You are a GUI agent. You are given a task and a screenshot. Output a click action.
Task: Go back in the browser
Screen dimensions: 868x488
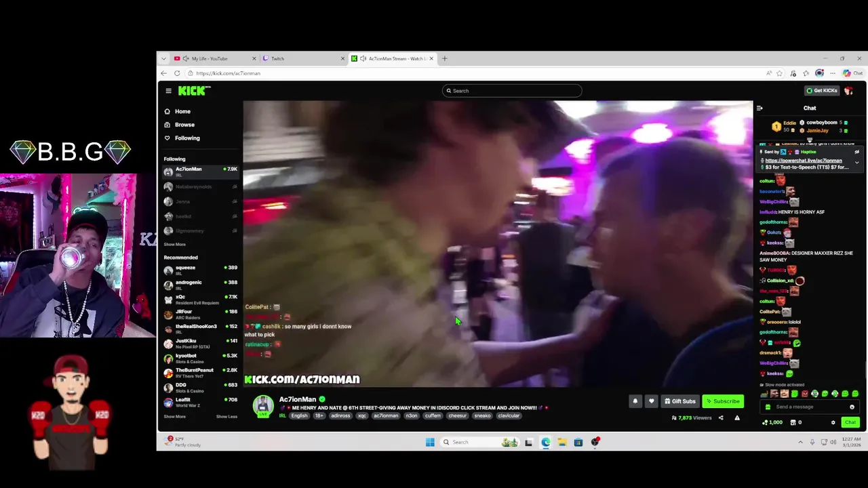(x=163, y=73)
